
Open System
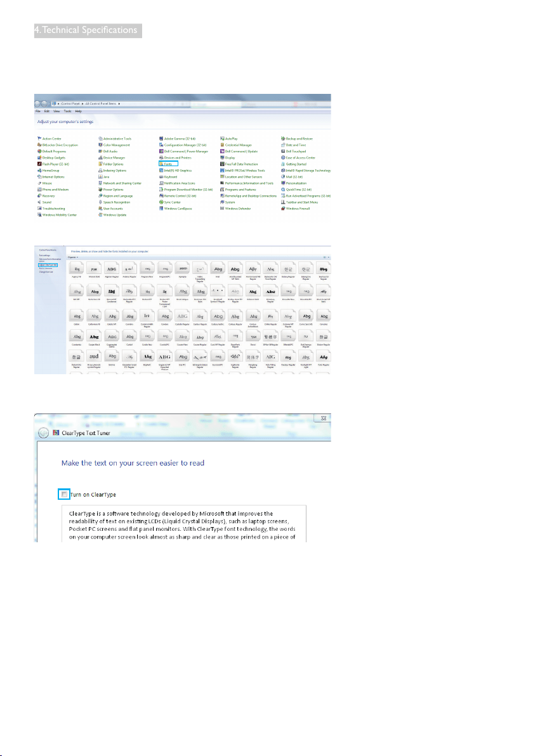click(228, 202)
